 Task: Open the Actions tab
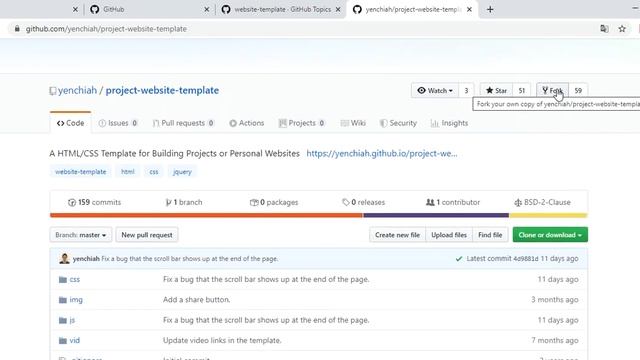point(247,123)
